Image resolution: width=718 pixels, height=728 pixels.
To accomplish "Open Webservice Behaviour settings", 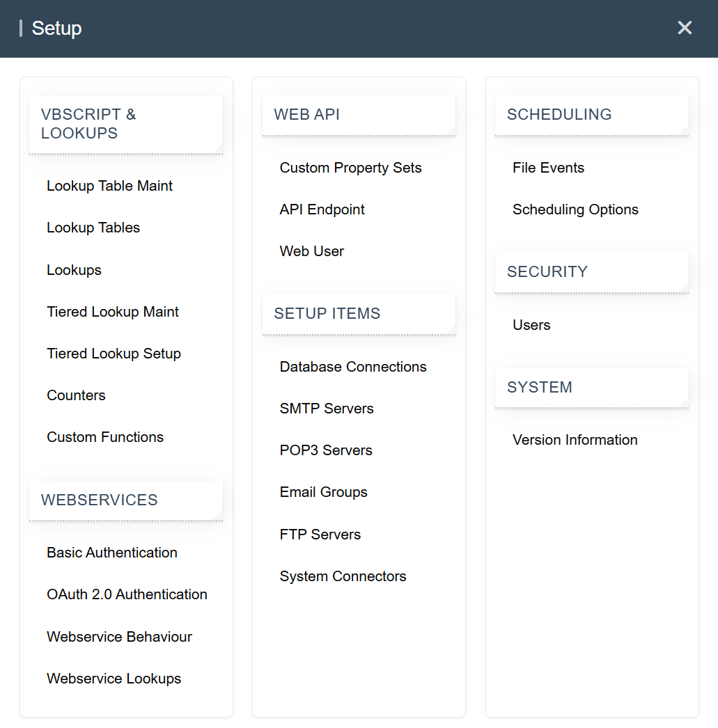I will (x=119, y=637).
